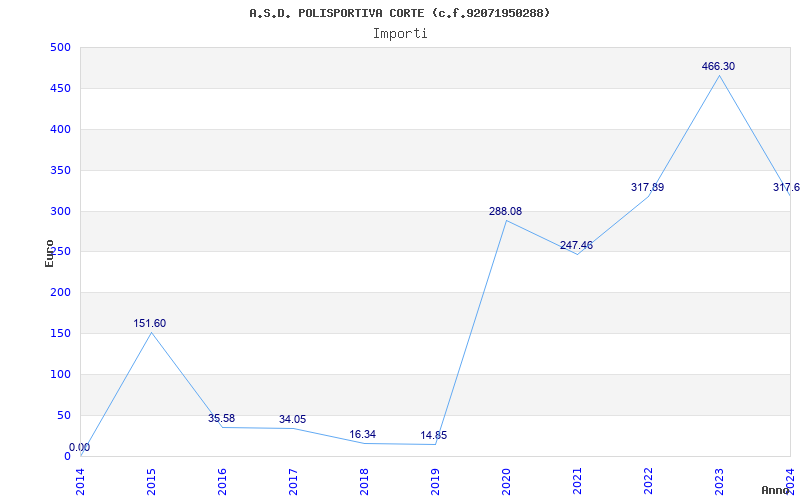
Task: Click the 50 y-axis tick label
Action: coord(64,415)
